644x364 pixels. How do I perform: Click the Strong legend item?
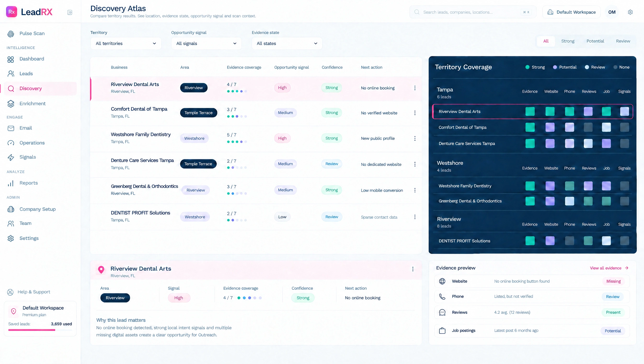(x=535, y=67)
